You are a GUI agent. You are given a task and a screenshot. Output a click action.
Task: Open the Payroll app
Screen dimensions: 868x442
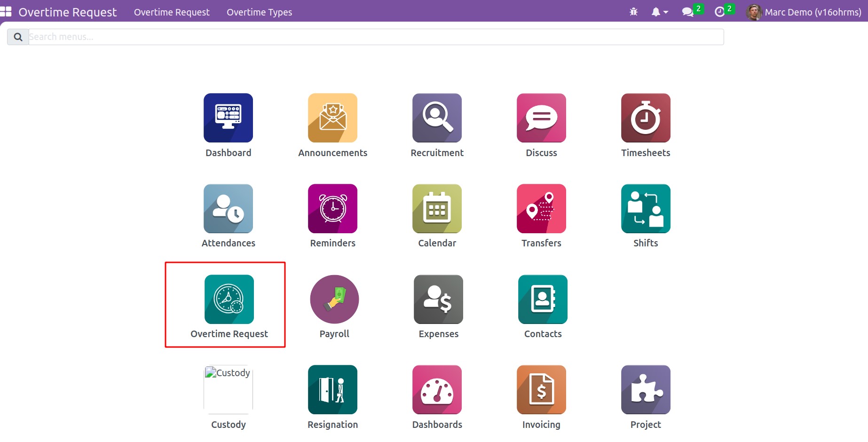[334, 300]
